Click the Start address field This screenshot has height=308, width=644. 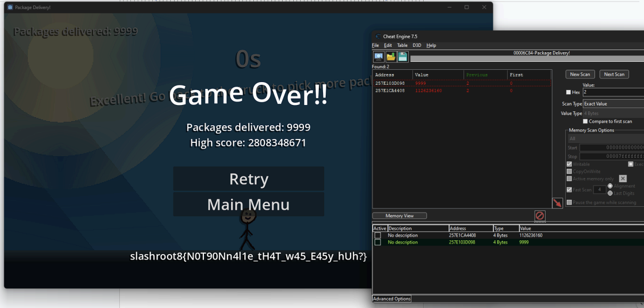[612, 148]
